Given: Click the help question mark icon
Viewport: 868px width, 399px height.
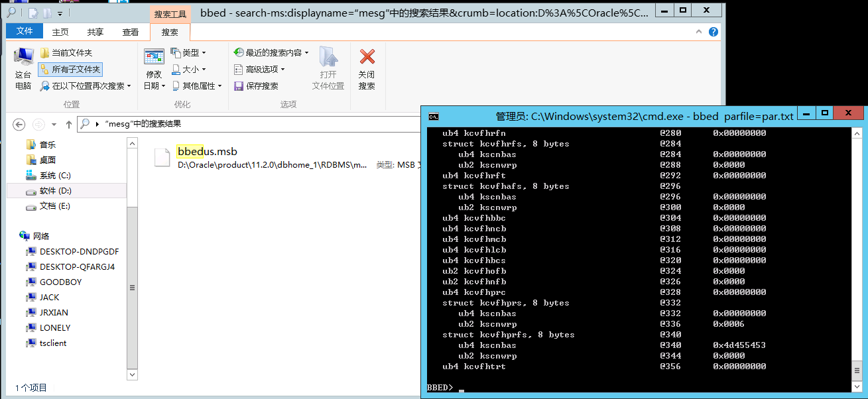Looking at the screenshot, I should pos(713,32).
